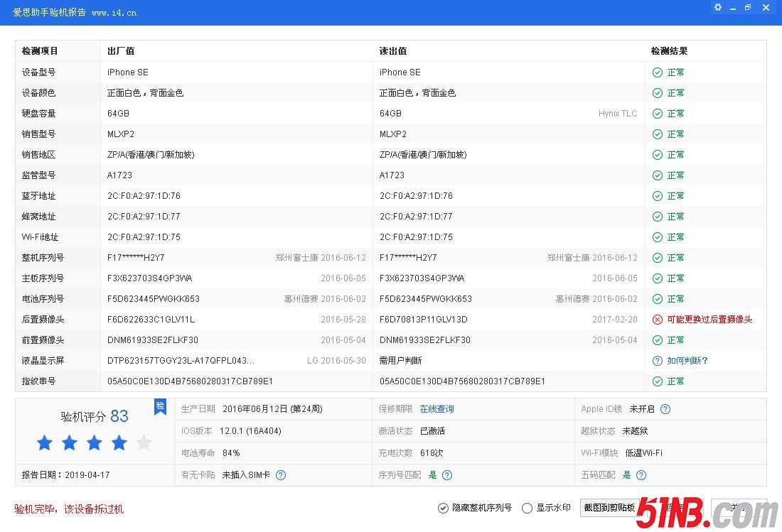Click green check icon in 设备型号 row
The image size is (782, 532).
[658, 72]
